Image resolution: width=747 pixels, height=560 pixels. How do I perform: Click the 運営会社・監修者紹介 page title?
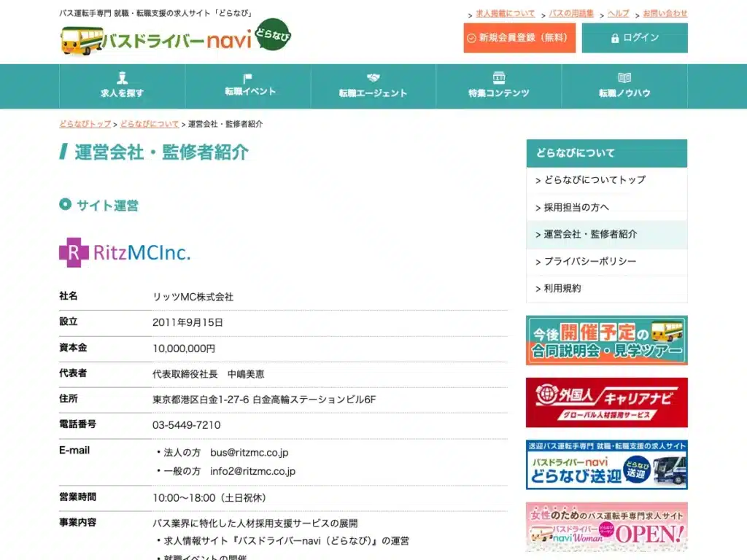(x=161, y=152)
